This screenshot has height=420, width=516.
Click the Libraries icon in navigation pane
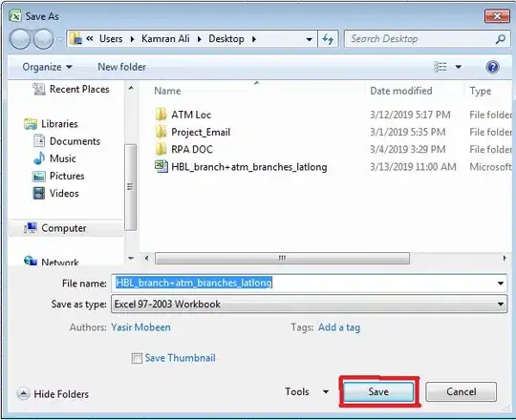(x=31, y=124)
